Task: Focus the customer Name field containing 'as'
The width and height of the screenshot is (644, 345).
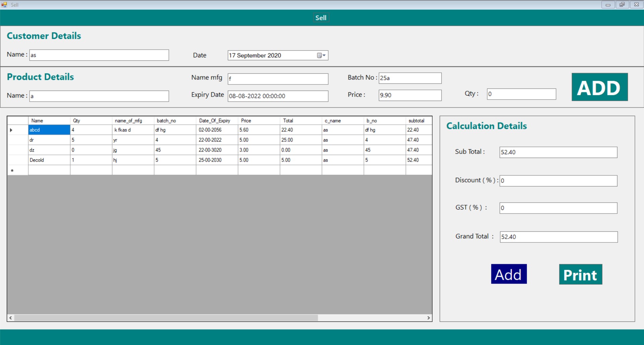Action: pyautogui.click(x=99, y=55)
